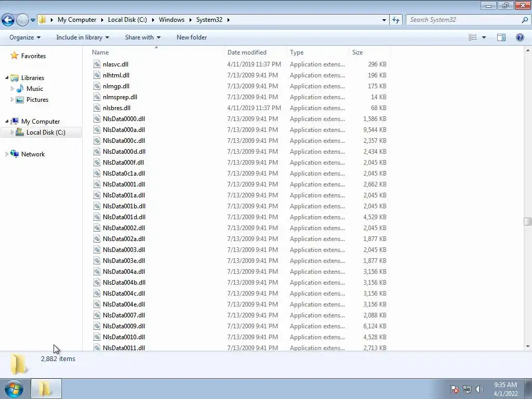Select the NlsData001d.dll file name

(124, 217)
